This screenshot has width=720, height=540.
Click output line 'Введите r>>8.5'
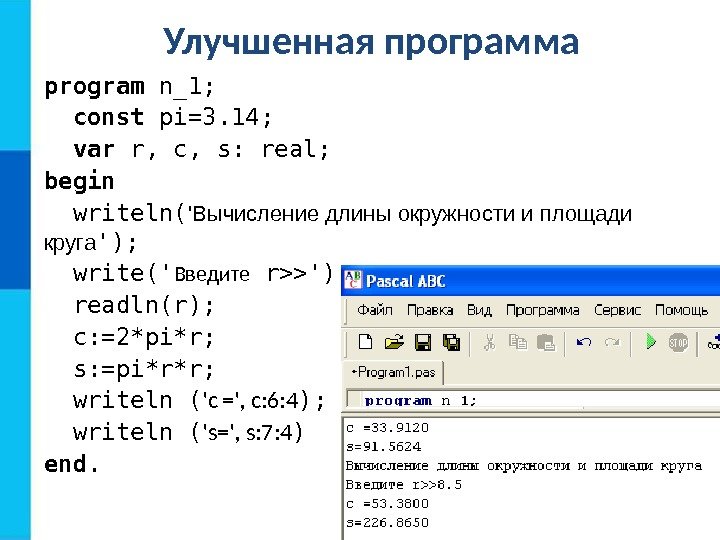[404, 485]
